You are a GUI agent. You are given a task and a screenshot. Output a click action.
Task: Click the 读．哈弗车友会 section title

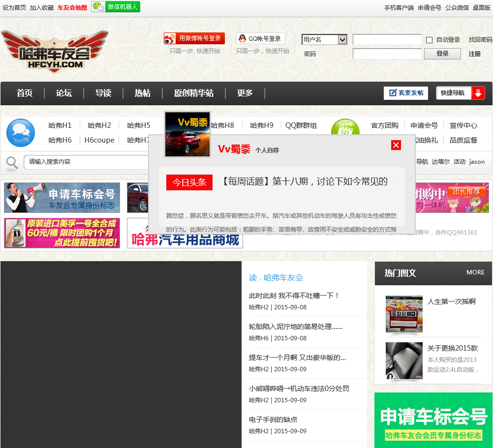[276, 278]
